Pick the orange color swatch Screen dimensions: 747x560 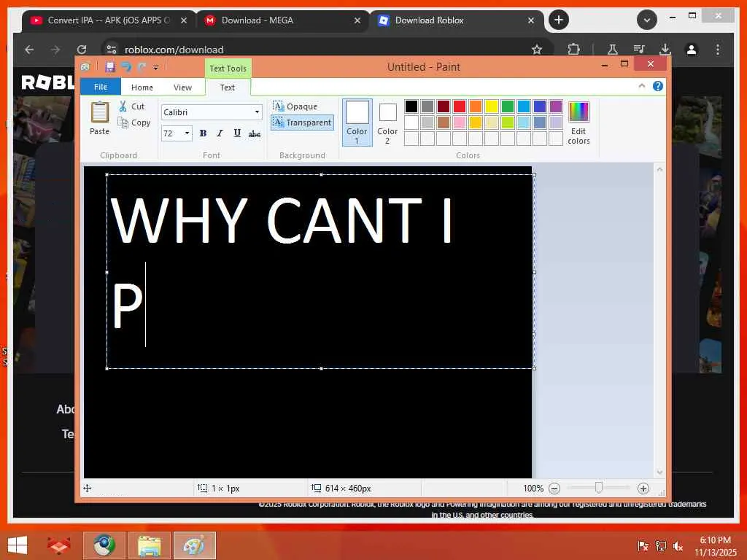pos(476,106)
